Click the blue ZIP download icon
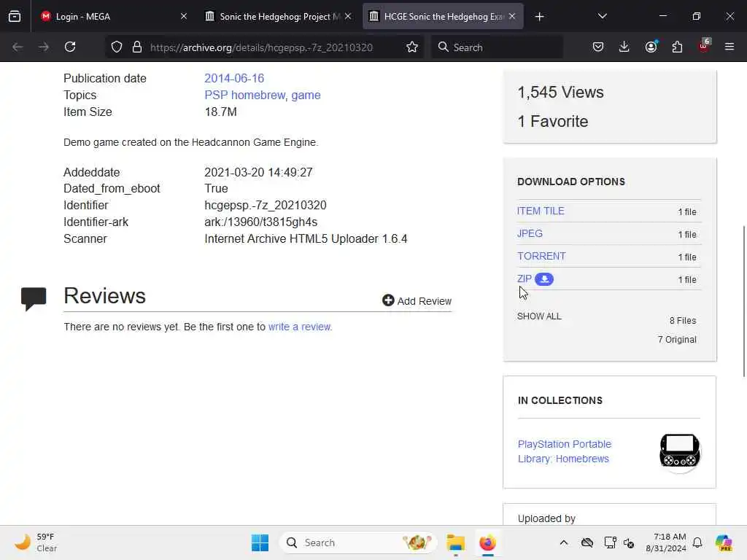Image resolution: width=747 pixels, height=560 pixels. pos(544,279)
